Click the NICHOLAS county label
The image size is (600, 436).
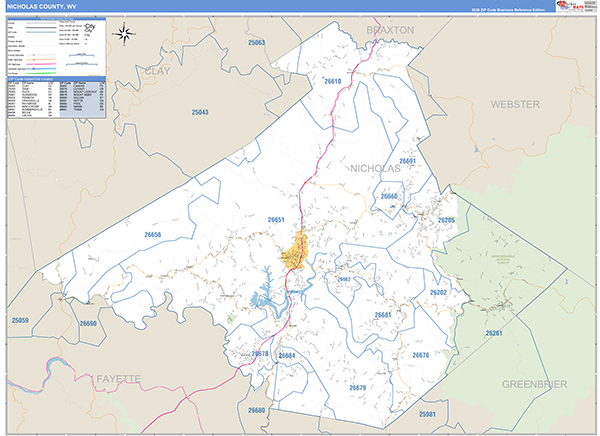[x=375, y=168]
